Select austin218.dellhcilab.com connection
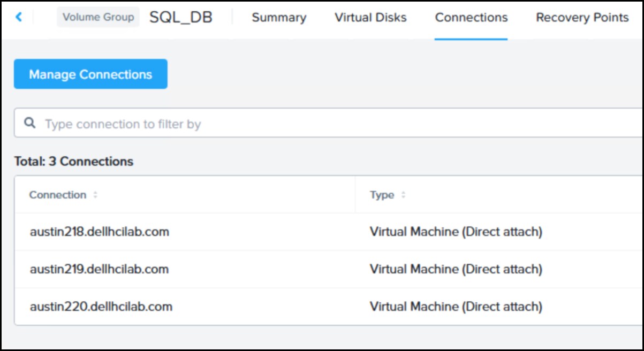Screen dimensions: 644x351 tap(100, 232)
